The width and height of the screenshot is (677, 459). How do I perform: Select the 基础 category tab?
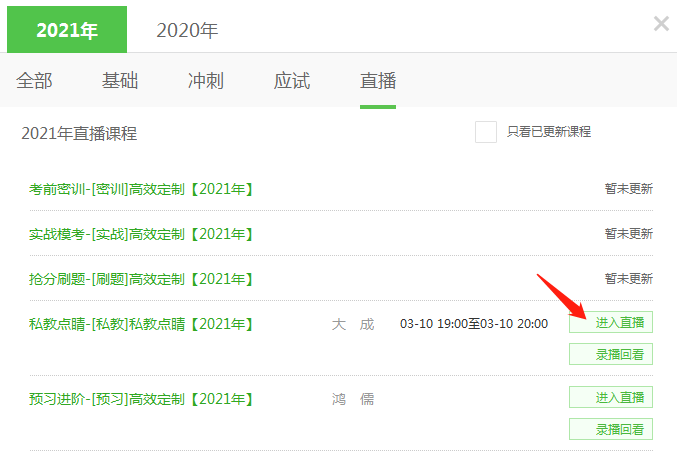[x=120, y=81]
